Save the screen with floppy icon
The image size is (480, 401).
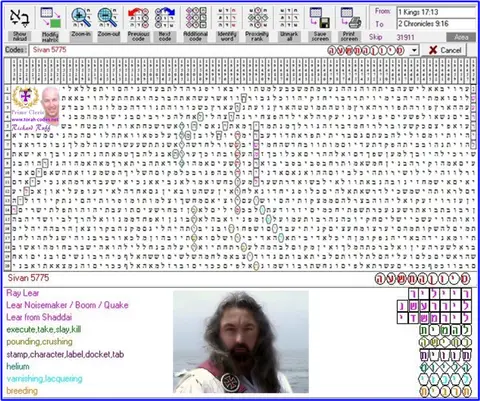[320, 18]
